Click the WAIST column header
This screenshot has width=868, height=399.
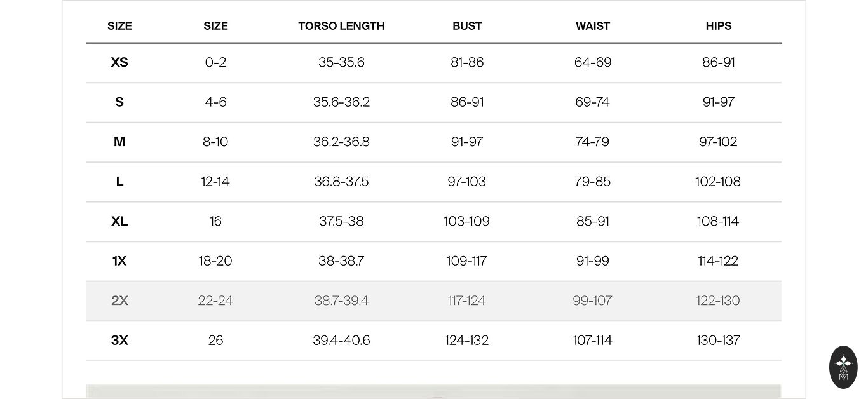[592, 26]
